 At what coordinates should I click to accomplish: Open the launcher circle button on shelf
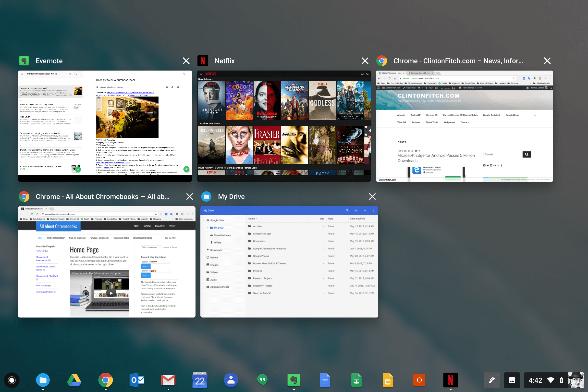pyautogui.click(x=12, y=380)
